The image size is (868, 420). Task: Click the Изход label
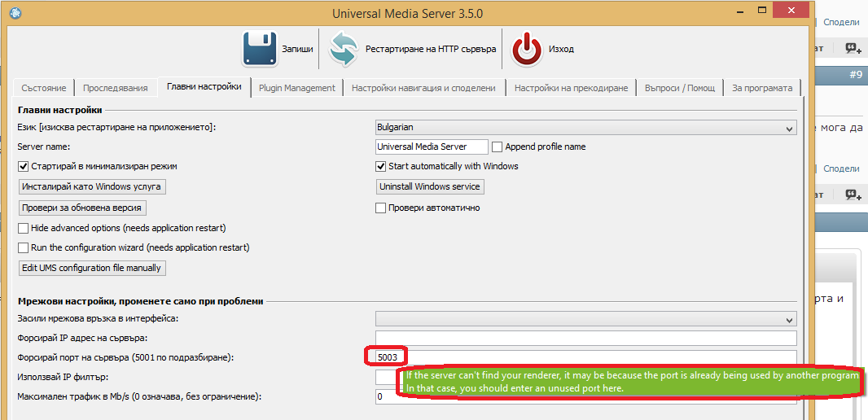coord(561,49)
